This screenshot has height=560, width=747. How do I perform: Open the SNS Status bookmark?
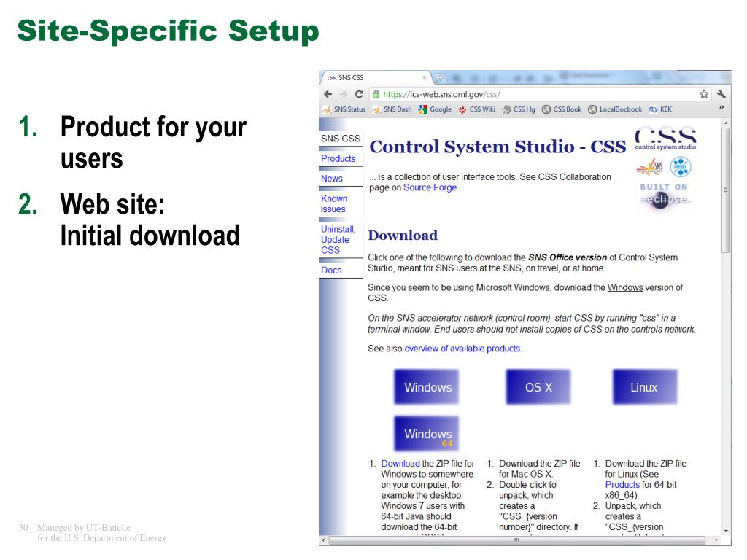[x=344, y=109]
